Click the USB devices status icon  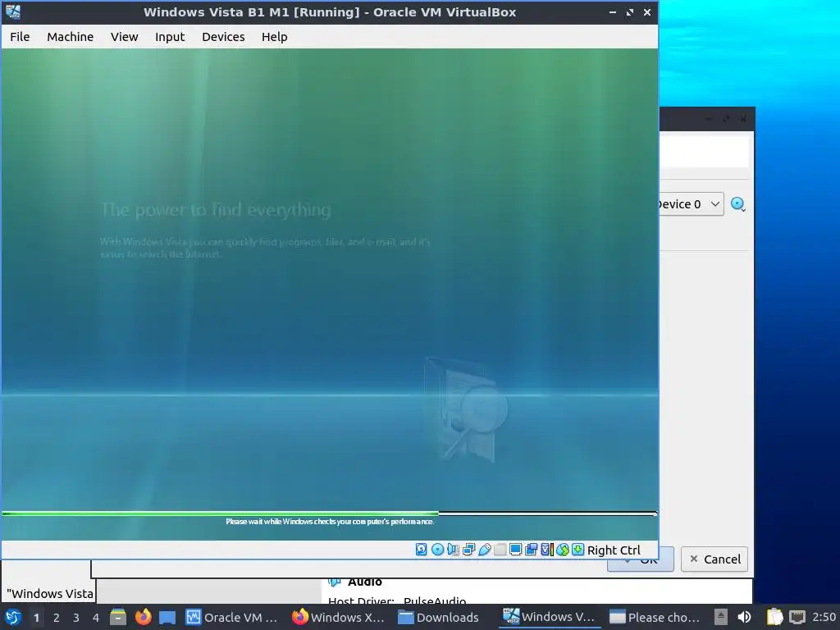484,550
